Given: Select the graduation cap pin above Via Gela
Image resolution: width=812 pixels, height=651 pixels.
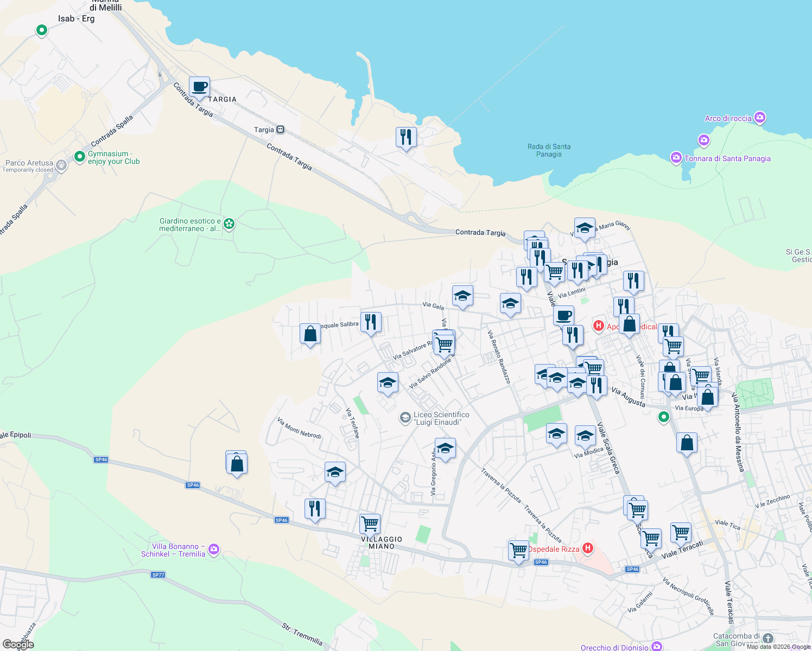Looking at the screenshot, I should click(462, 296).
